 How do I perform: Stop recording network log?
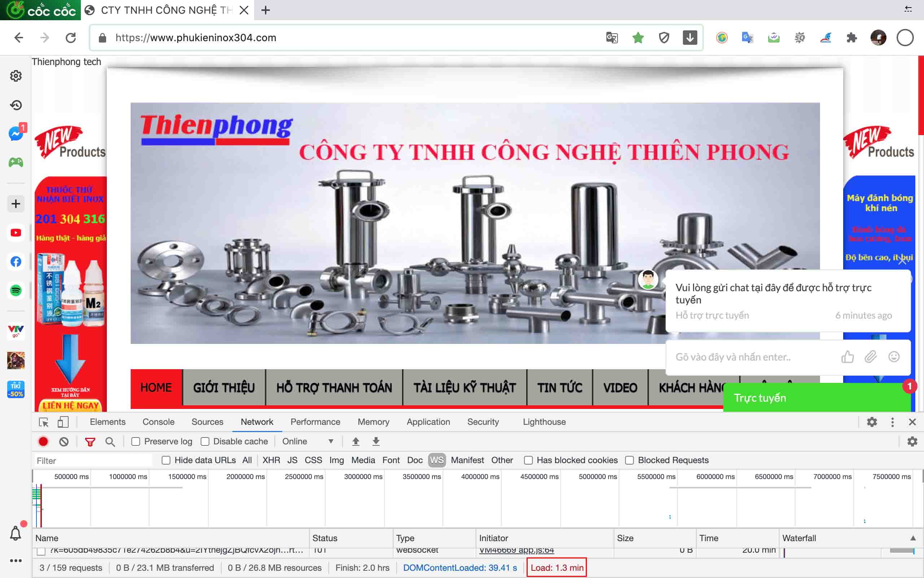tap(43, 441)
